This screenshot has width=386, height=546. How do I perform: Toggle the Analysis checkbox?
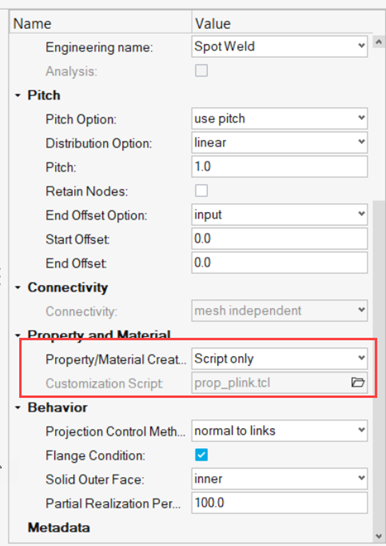click(x=202, y=71)
